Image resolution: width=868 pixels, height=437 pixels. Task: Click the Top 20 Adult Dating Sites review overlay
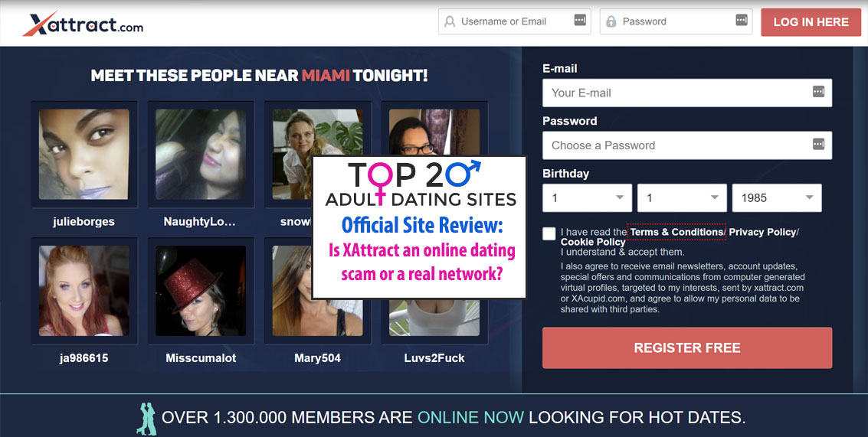coord(419,227)
